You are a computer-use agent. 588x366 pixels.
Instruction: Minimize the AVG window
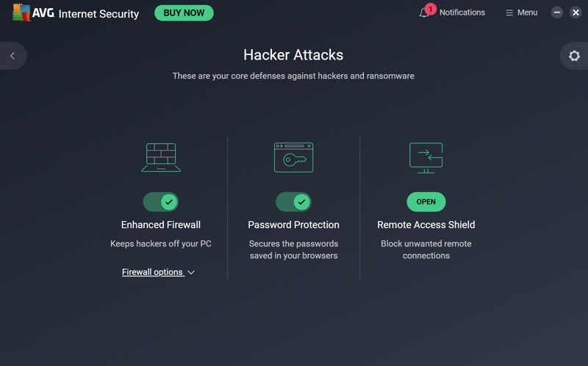tap(557, 12)
